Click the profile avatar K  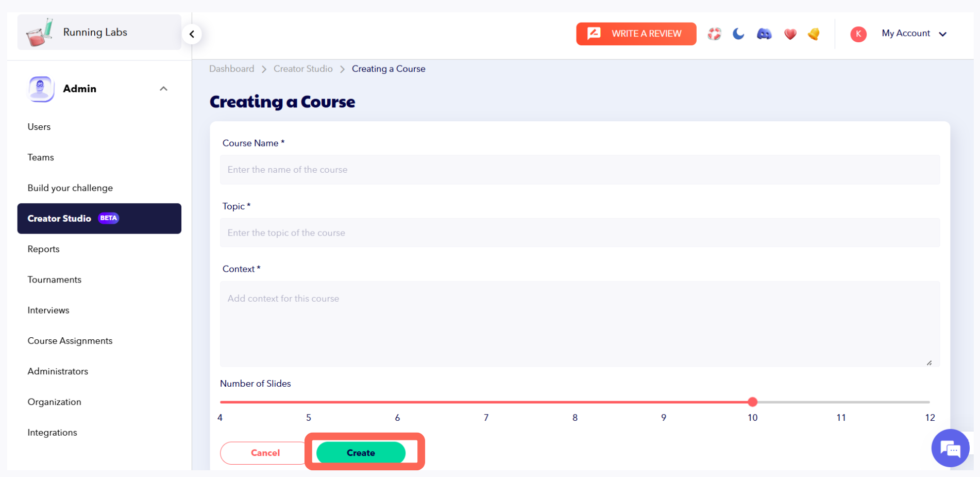[x=858, y=34]
